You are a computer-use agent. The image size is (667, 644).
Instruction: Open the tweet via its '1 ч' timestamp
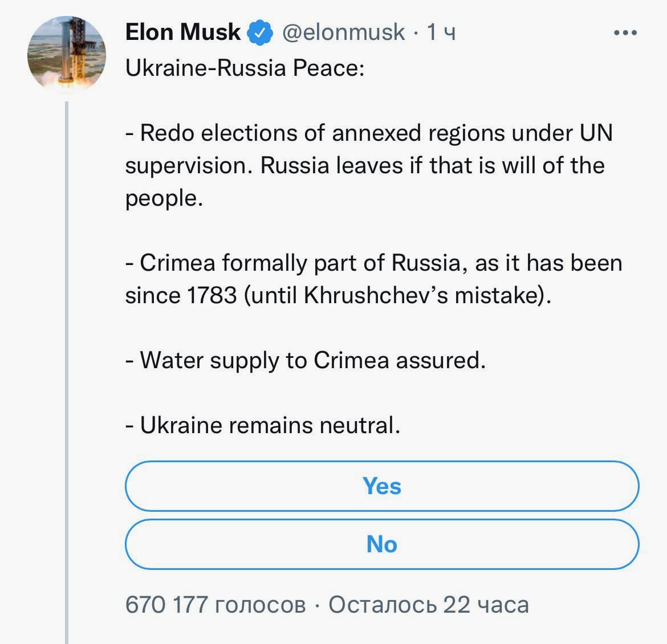point(441,32)
